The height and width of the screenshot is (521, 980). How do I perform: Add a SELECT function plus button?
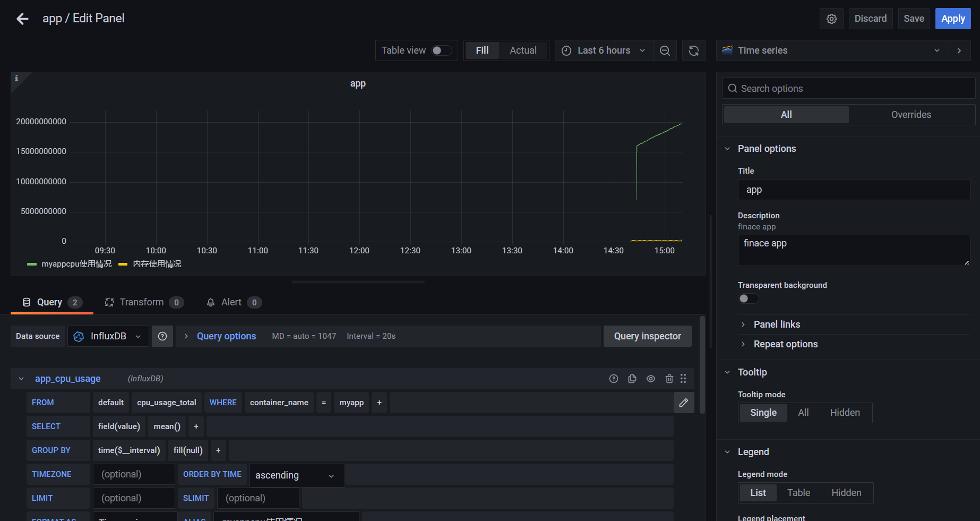pos(196,426)
